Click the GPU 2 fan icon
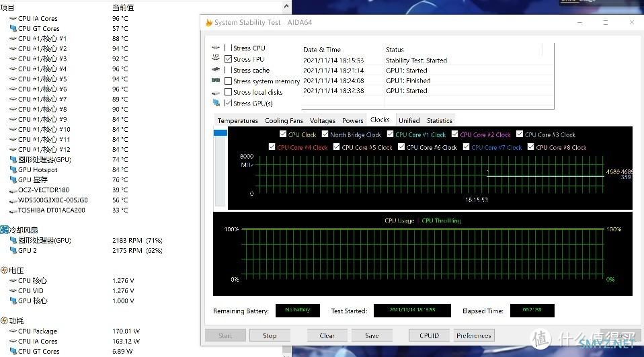Viewport: 644px width, 357px height. tap(13, 251)
